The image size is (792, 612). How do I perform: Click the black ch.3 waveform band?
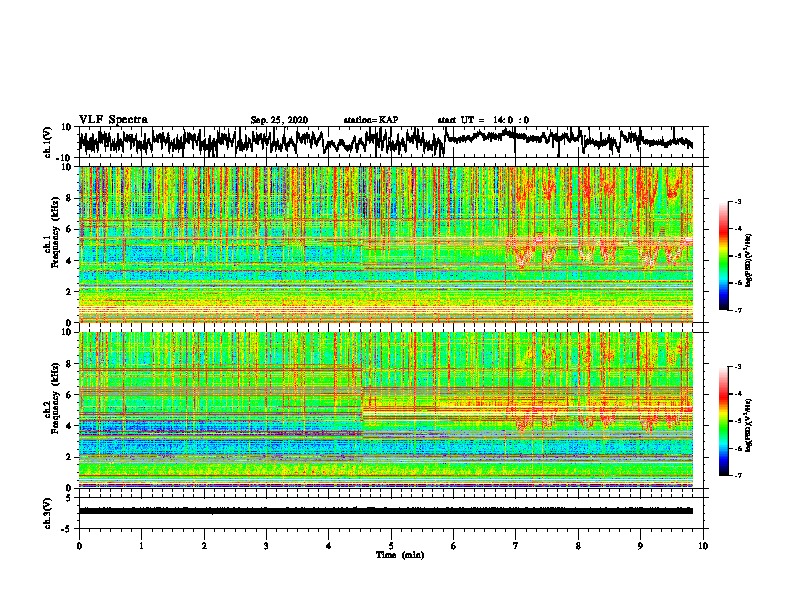pyautogui.click(x=386, y=511)
